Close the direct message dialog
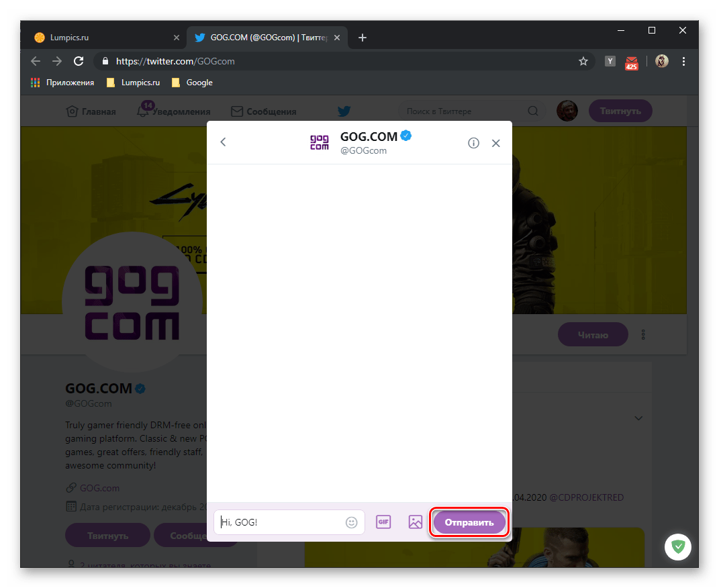 click(x=496, y=143)
